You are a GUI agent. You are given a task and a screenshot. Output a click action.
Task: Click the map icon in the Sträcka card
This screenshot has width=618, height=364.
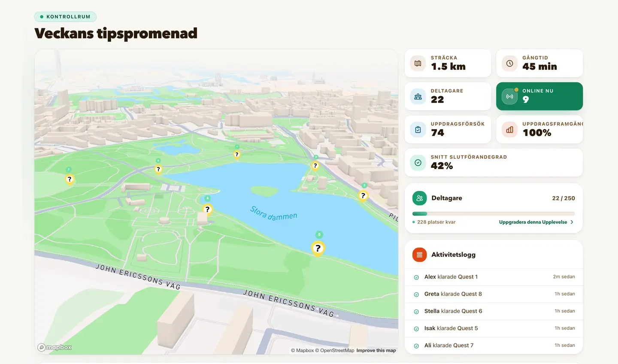coord(418,64)
